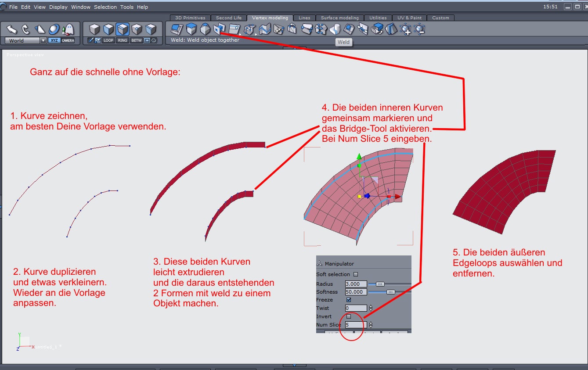Screen dimensions: 588x370
Task: Click the sphere with plus smoothing icon
Action: click(x=405, y=29)
